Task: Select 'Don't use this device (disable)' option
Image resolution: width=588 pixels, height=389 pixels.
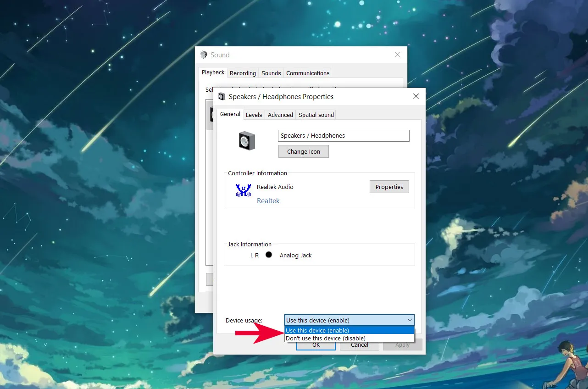Action: point(325,338)
